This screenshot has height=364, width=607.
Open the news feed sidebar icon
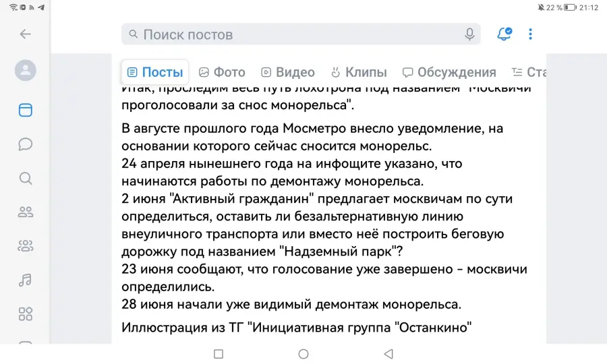26,111
